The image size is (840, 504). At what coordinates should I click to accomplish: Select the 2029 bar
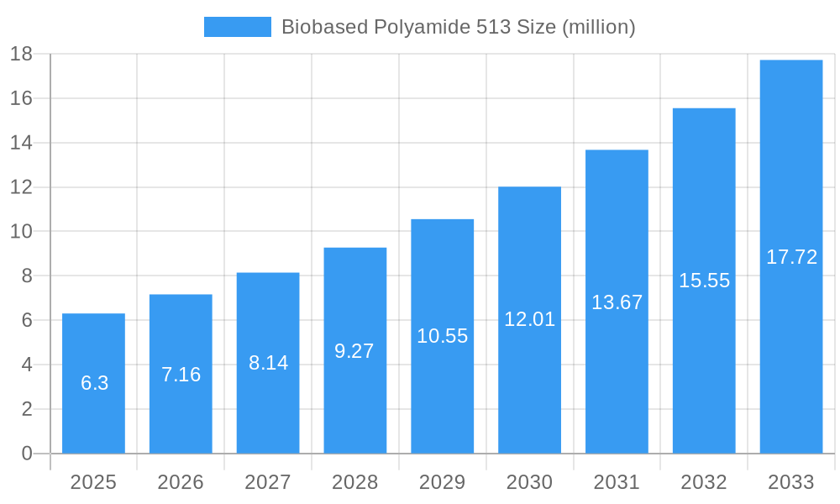click(x=443, y=336)
